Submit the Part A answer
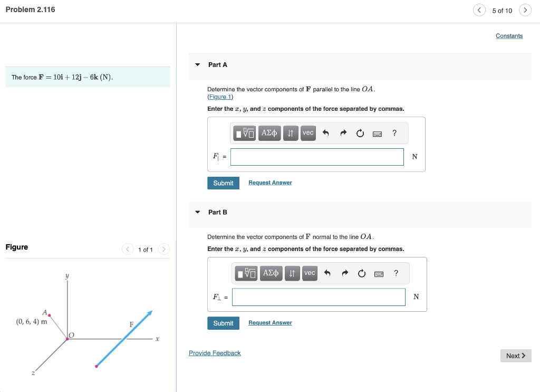The image size is (540, 392). (x=223, y=183)
